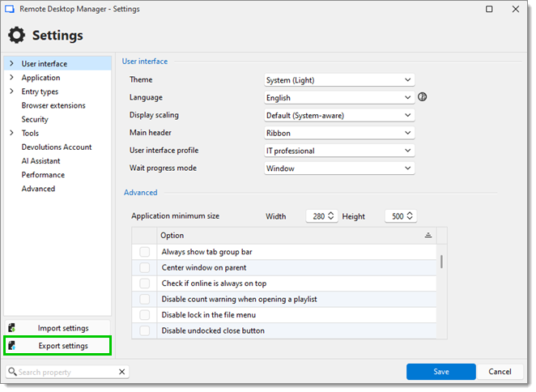The width and height of the screenshot is (536, 392).
Task: Click the language help globe icon
Action: tap(424, 97)
